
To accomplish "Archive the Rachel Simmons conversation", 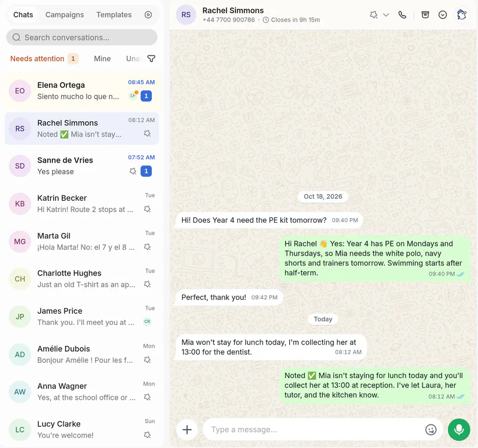I will click(425, 14).
